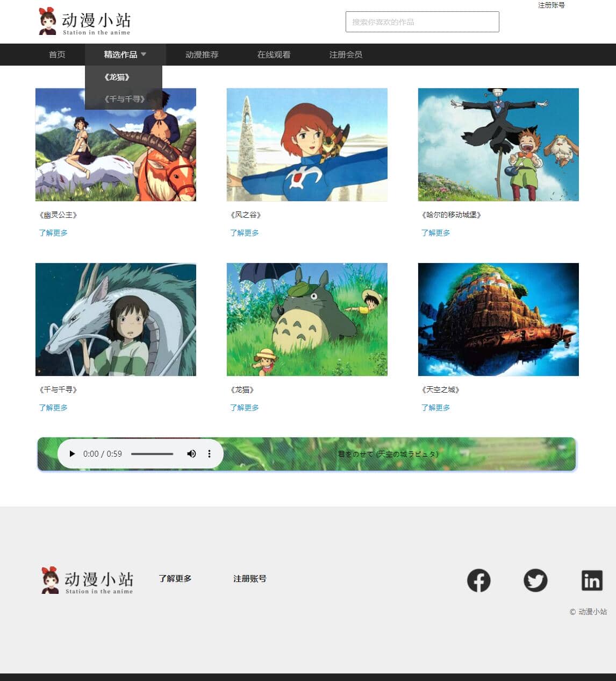Switch to the 在线观看 navigation tab
The image size is (616, 681).
[x=274, y=54]
